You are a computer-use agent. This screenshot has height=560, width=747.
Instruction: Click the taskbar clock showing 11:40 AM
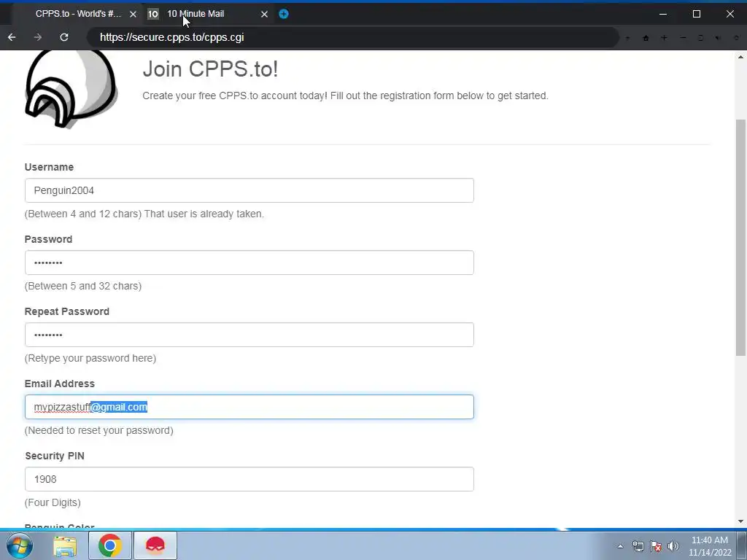coord(710,546)
